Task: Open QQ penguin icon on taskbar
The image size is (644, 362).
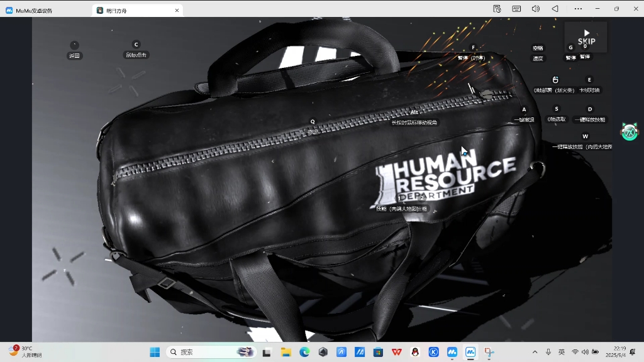Action: tap(415, 352)
